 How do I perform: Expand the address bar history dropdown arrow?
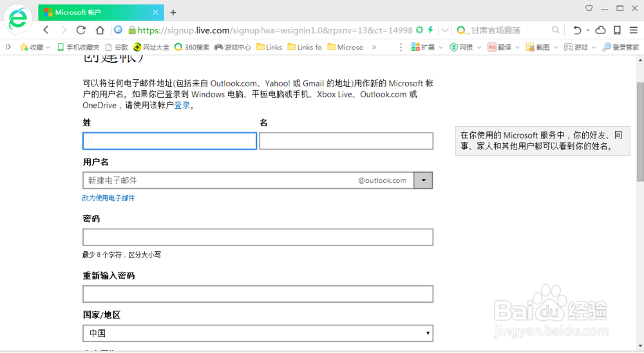point(445,30)
